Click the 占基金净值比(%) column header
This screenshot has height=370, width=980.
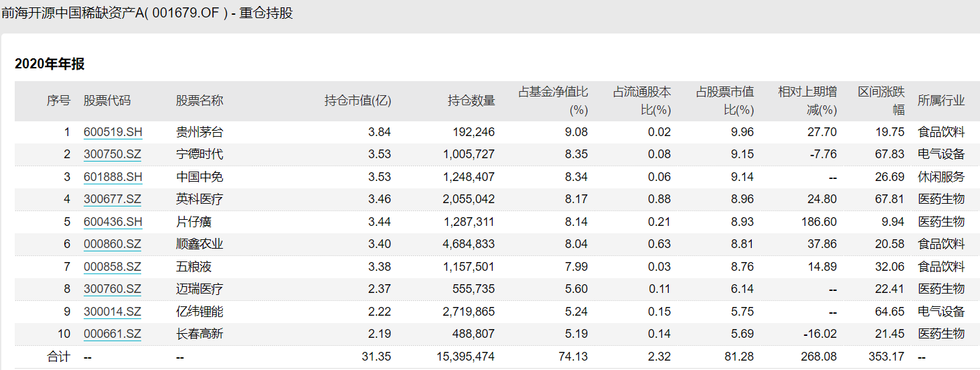(x=553, y=101)
